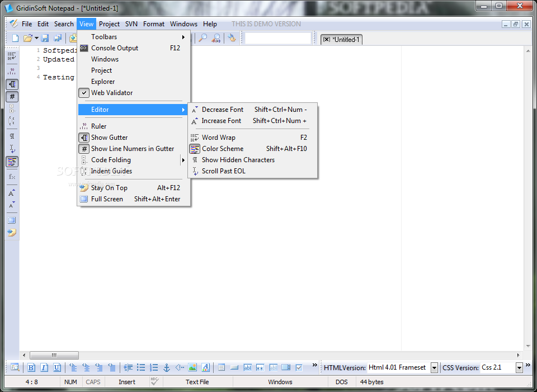Open the Edit menu
The height and width of the screenshot is (392, 537).
pos(43,24)
